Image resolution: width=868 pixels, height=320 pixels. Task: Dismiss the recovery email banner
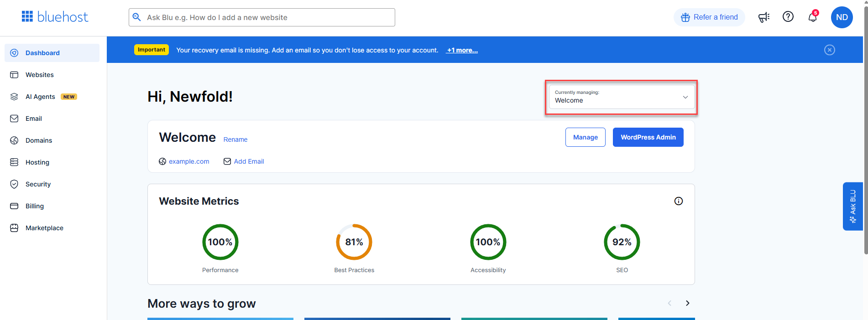(830, 50)
